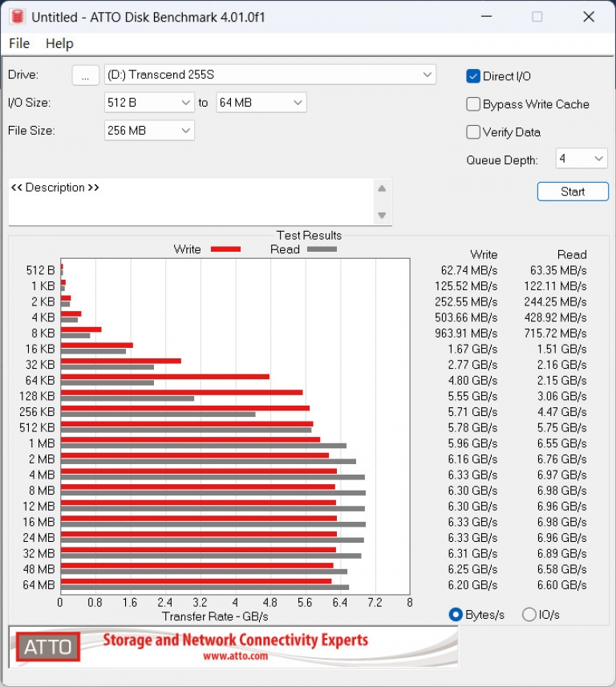Click the 1.67 GB/s write value

472,350
